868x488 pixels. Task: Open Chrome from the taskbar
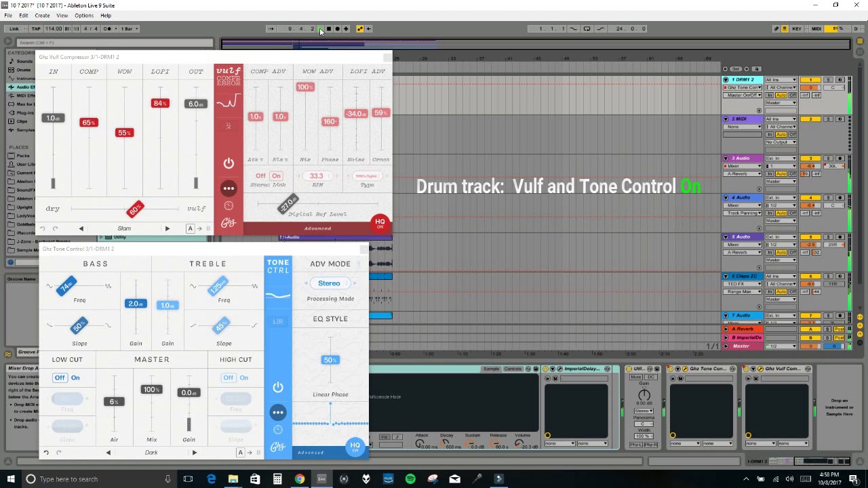click(x=299, y=479)
